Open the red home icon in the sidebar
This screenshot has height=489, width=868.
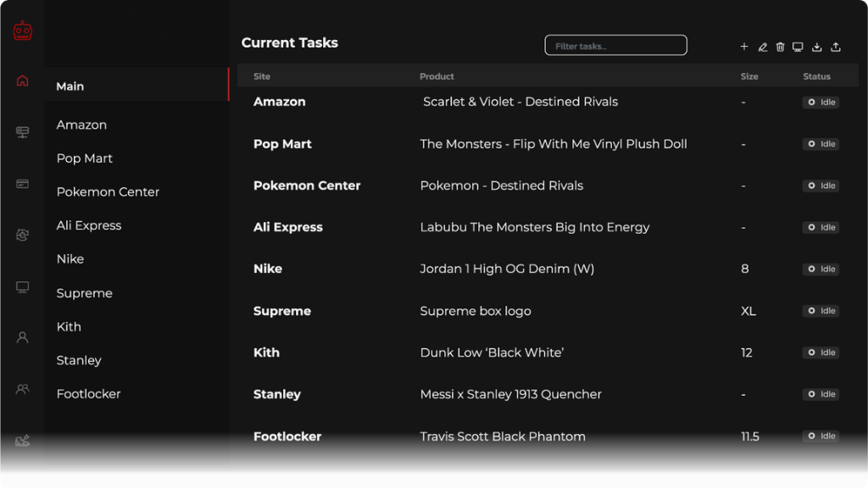pyautogui.click(x=23, y=81)
